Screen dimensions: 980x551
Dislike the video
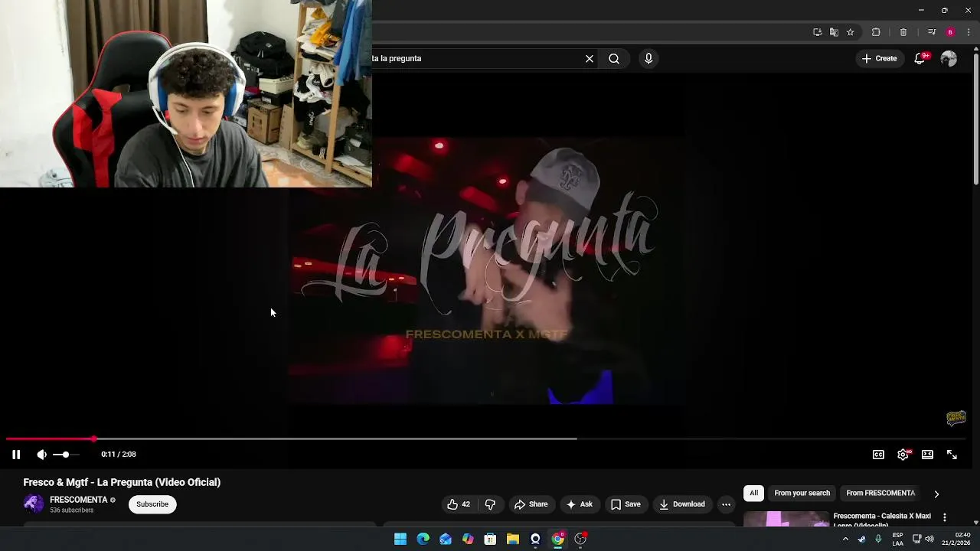tap(490, 504)
